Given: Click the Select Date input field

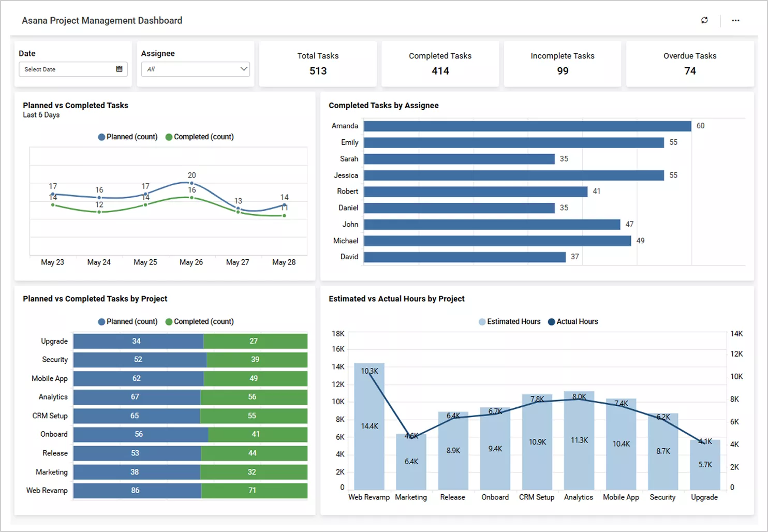Looking at the screenshot, I should pos(72,69).
